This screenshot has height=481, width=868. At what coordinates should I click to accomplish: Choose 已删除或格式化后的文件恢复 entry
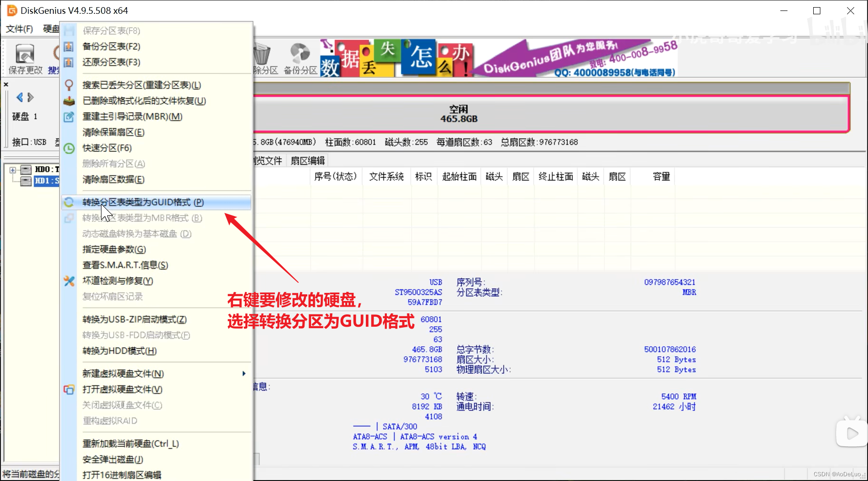point(157,100)
